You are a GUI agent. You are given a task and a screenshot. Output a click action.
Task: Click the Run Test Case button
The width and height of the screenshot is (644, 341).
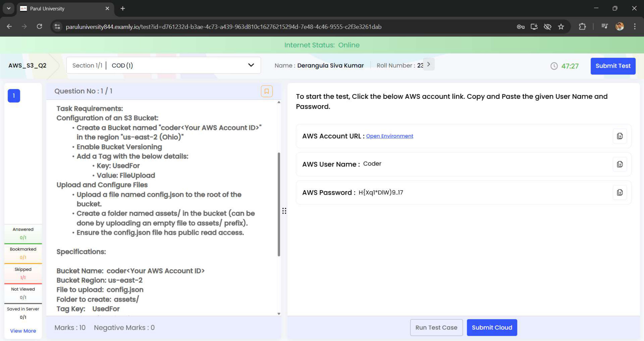point(436,327)
